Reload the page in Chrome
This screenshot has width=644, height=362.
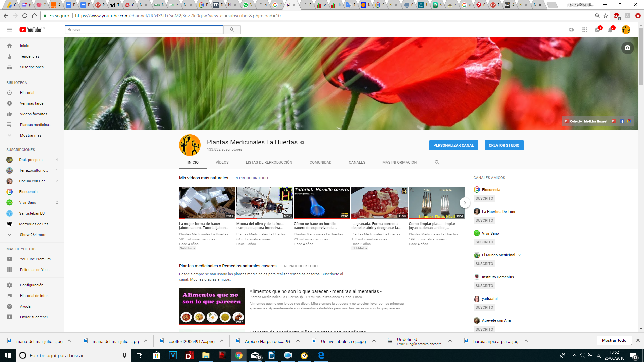24,16
